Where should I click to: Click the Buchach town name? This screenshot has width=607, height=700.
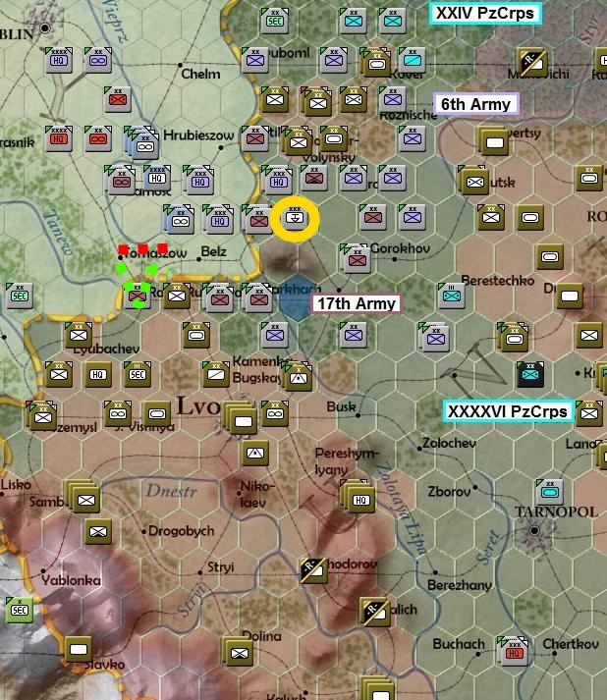click(x=459, y=644)
